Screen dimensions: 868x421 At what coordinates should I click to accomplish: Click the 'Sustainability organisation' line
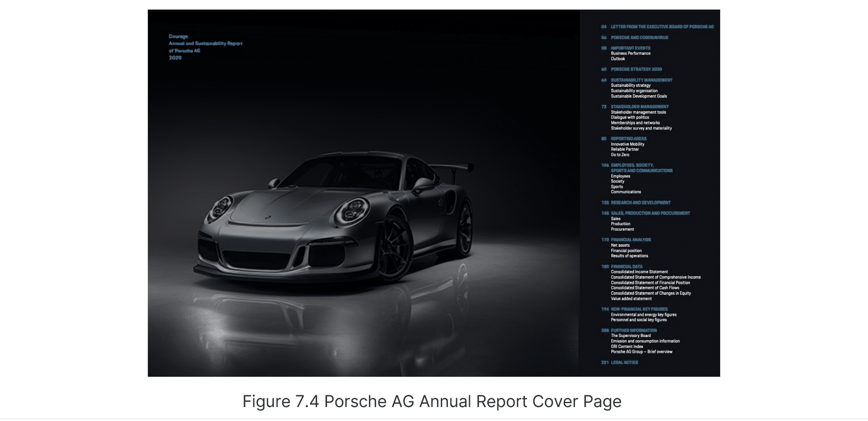[634, 91]
